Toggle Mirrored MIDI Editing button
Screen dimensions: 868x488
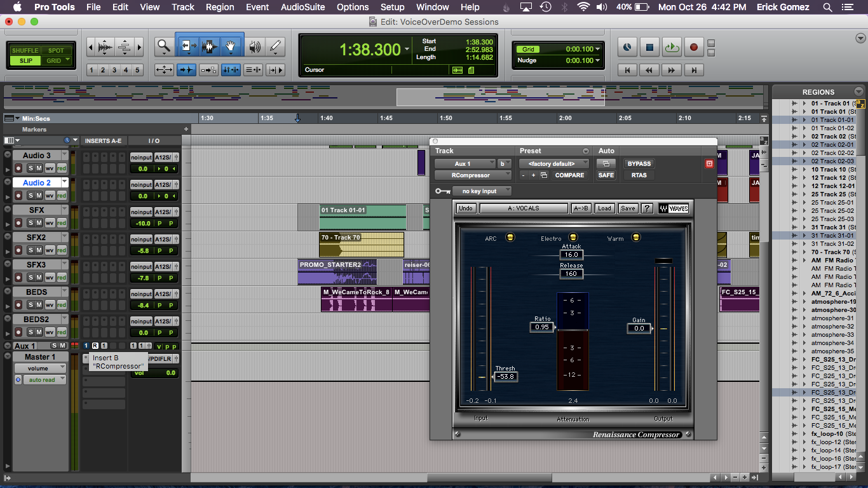[x=208, y=70]
